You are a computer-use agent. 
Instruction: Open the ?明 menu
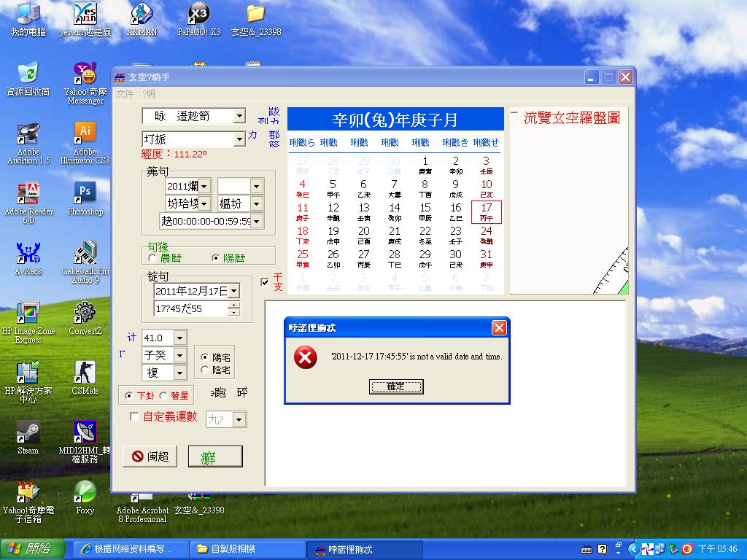coord(149,94)
